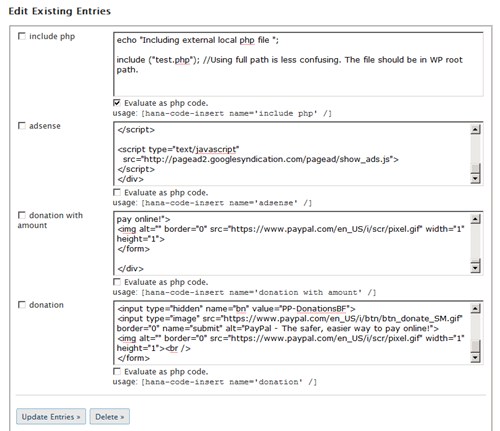The image size is (500, 431).
Task: Click scroll-up arrow in donation code box
Action: coord(475,309)
